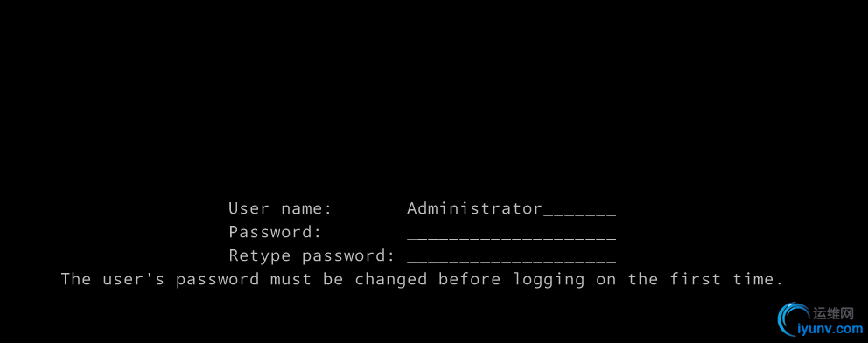Click the Password input field
The width and height of the screenshot is (868, 343).
point(512,233)
